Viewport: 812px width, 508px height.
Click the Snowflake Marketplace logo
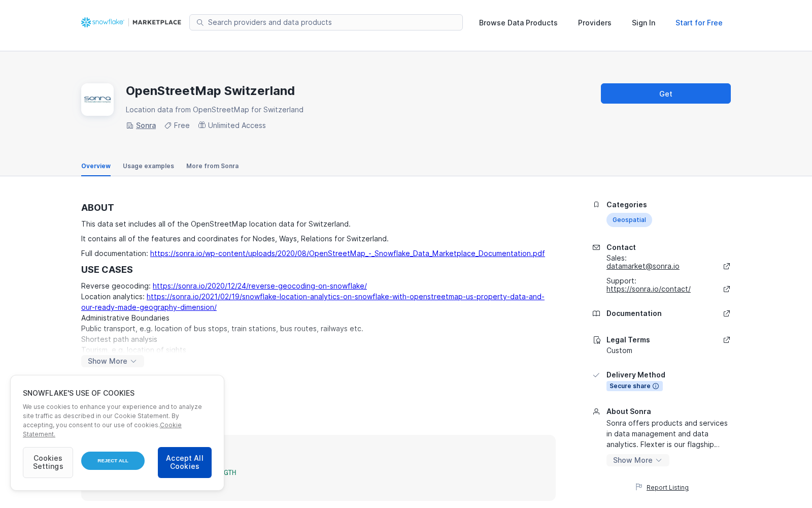pos(131,22)
